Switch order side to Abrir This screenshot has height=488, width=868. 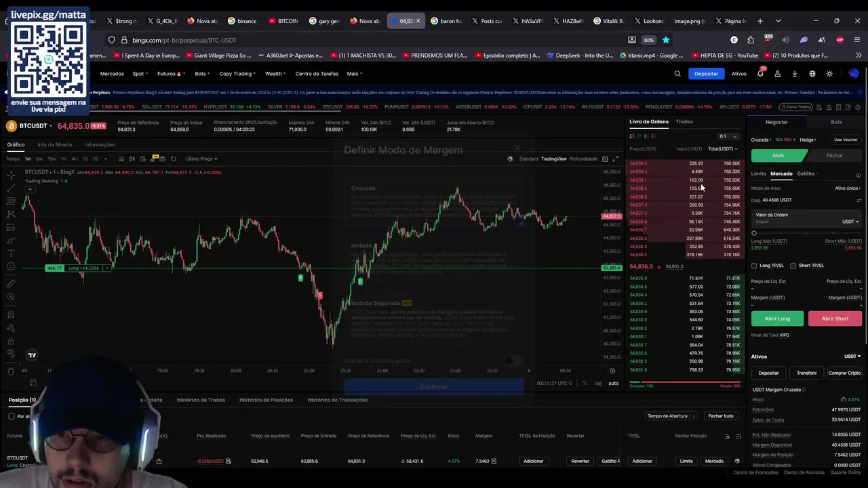pos(778,155)
